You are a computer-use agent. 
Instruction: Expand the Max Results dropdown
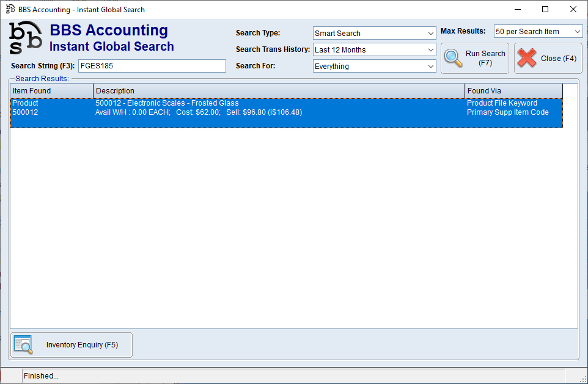click(x=538, y=31)
